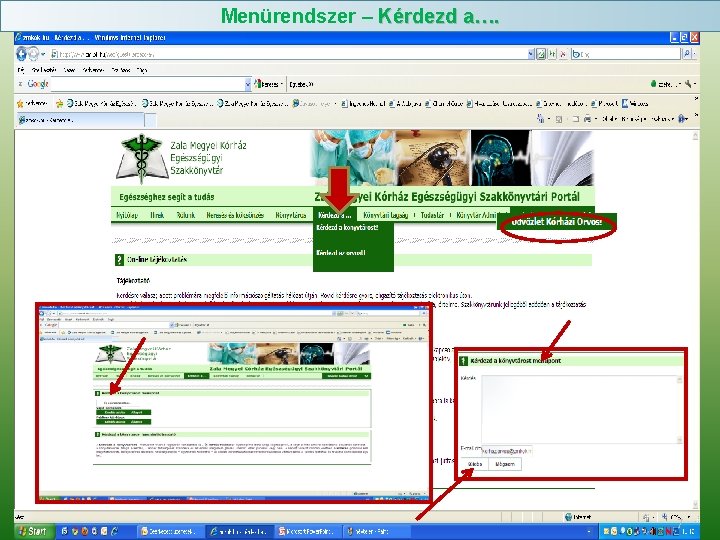Screen dimensions: 720x540
Task: Click into the Google toolbar search field
Action: click(147, 84)
